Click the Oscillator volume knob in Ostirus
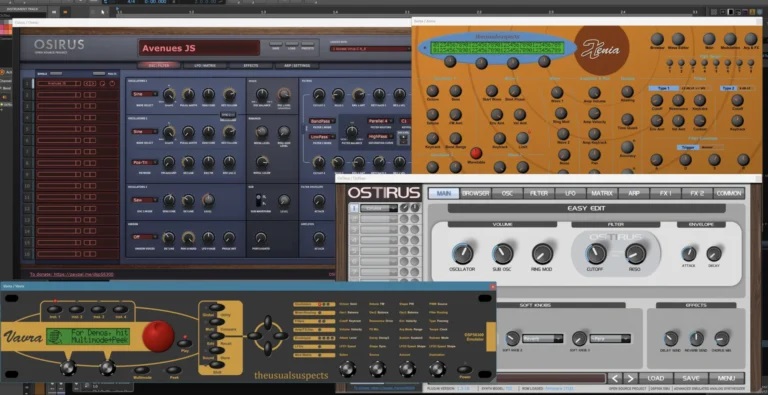 [x=462, y=253]
